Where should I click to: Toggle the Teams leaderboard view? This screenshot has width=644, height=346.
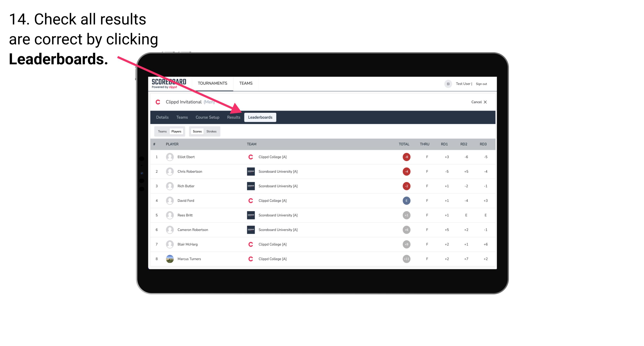tap(162, 131)
